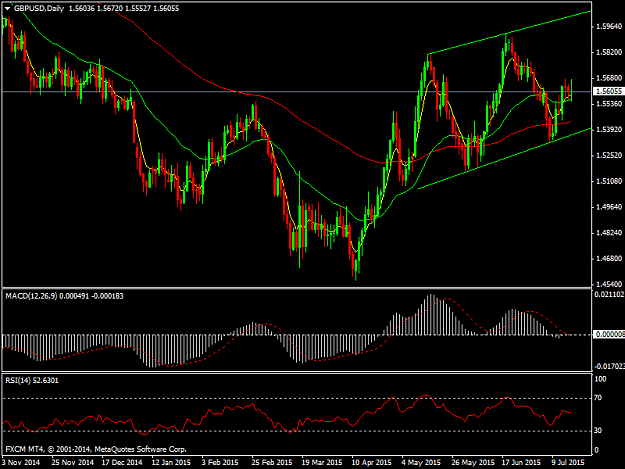The height and width of the screenshot is (469, 625).
Task: Select the RSI(14) 52.6301 label
Action: pyautogui.click(x=32, y=381)
